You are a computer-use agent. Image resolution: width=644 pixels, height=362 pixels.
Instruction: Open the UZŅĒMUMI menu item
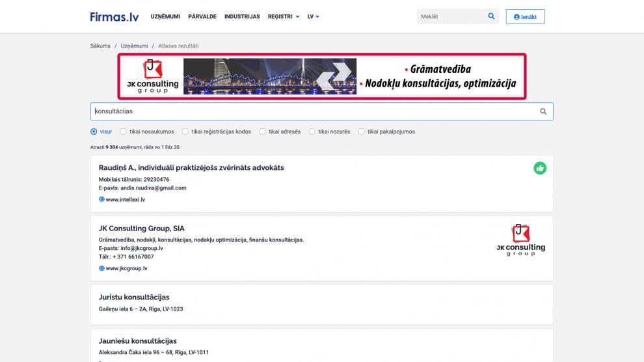coord(165,17)
